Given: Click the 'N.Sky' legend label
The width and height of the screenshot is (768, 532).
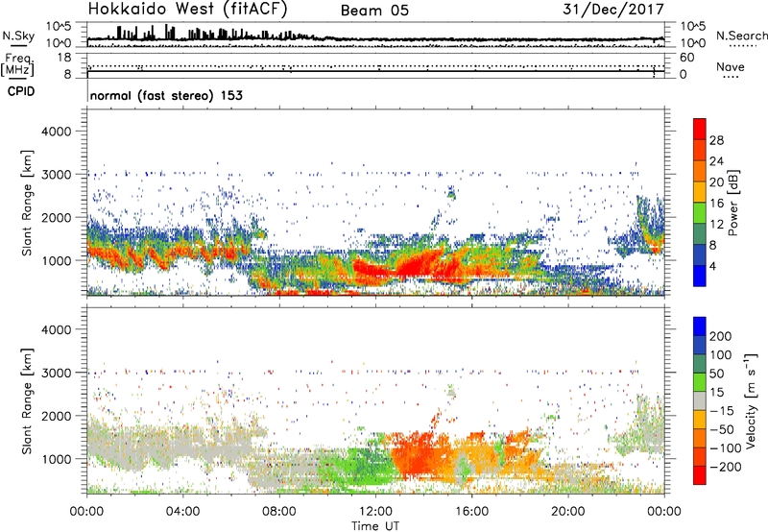Looking at the screenshot, I should pos(18,36).
